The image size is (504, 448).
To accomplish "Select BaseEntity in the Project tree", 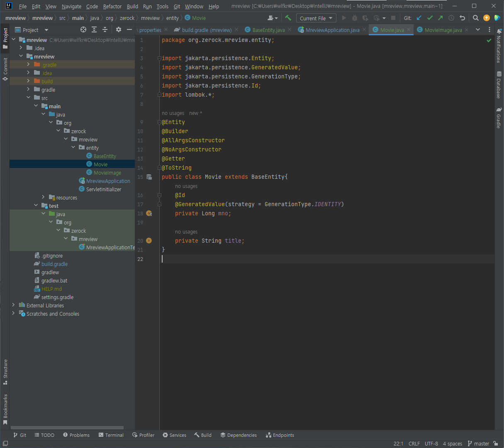I will pos(105,156).
